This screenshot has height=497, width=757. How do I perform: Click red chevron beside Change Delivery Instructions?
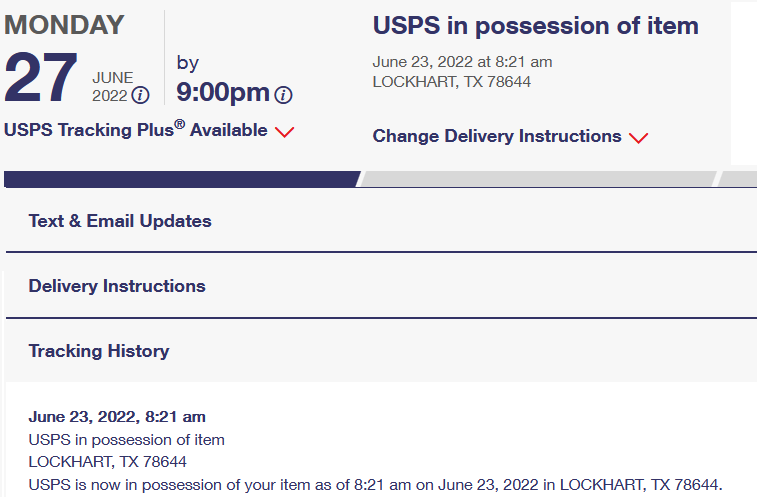pyautogui.click(x=639, y=138)
